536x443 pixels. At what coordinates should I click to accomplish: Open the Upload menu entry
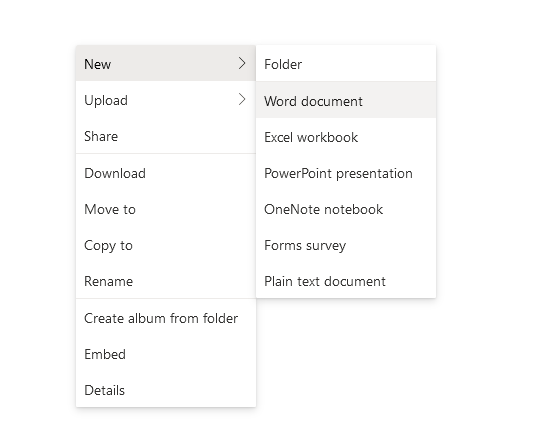[166, 100]
